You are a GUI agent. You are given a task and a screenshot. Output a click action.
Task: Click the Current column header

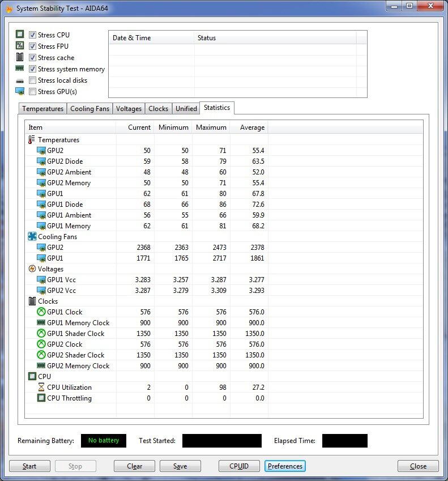click(135, 127)
